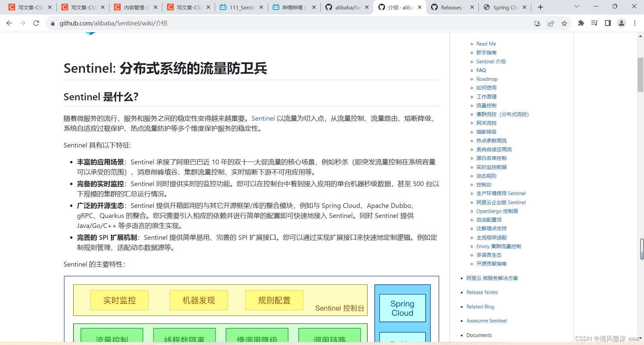644x345 pixels.
Task: Open 生产环境使用 Sentinel link
Action: [x=501, y=193]
